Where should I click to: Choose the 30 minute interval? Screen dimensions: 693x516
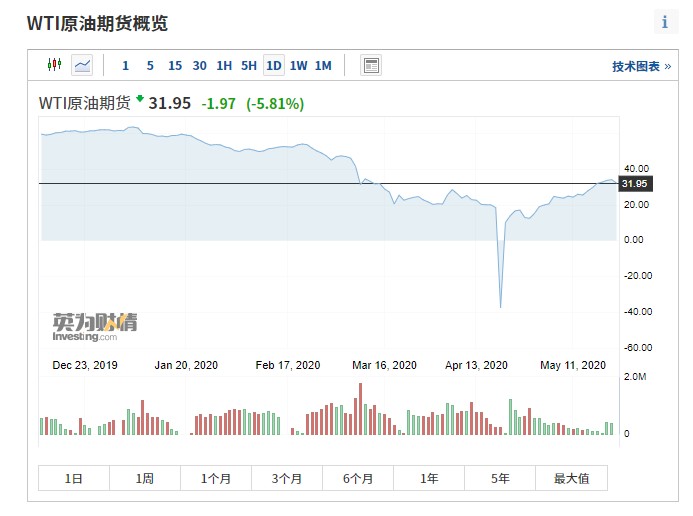(x=200, y=66)
